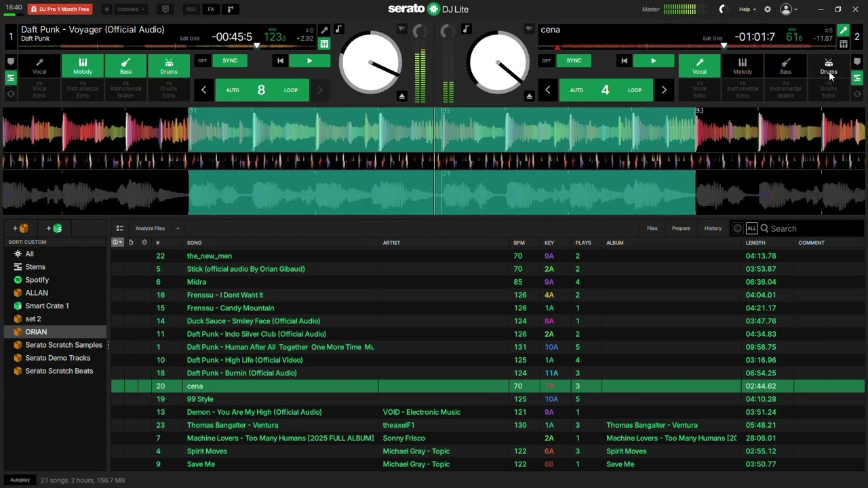Toggle the 4-beat auto loop on deck 2
The height and width of the screenshot is (488, 868).
pyautogui.click(x=606, y=90)
